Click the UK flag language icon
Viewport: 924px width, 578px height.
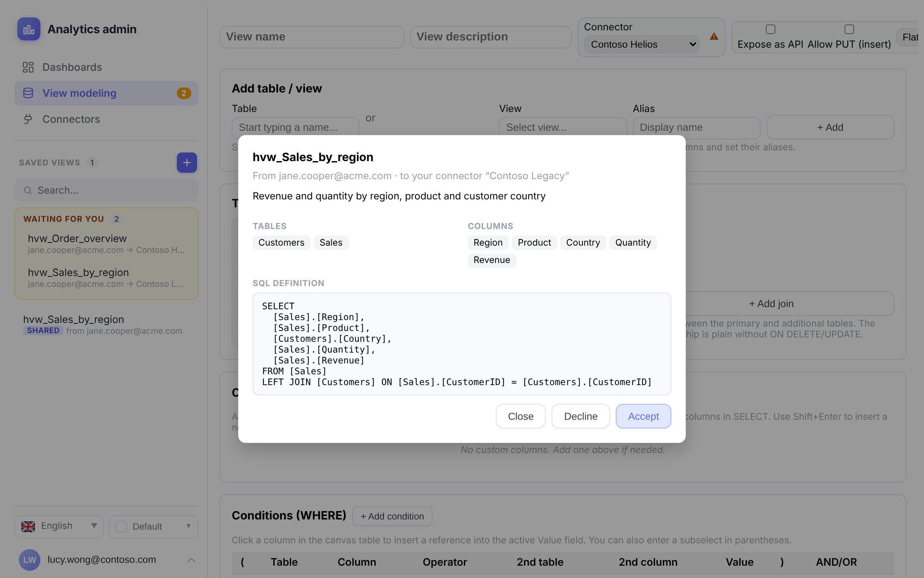point(28,526)
